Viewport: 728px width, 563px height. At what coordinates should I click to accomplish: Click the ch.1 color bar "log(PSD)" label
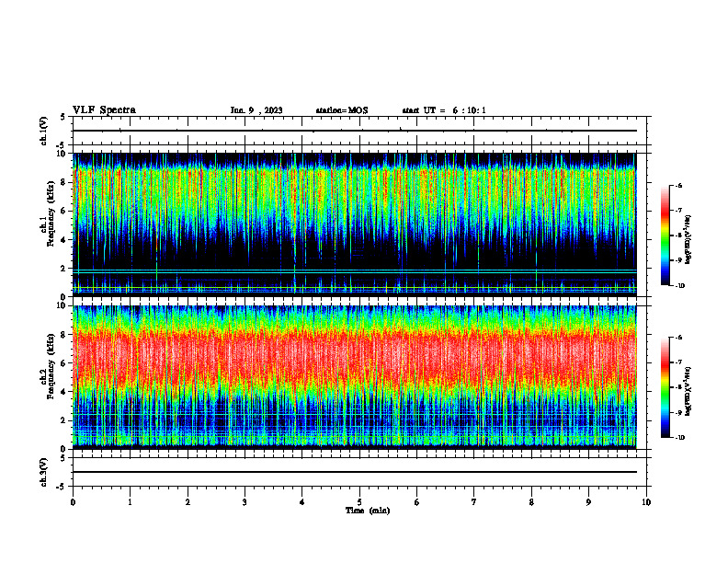coord(688,239)
